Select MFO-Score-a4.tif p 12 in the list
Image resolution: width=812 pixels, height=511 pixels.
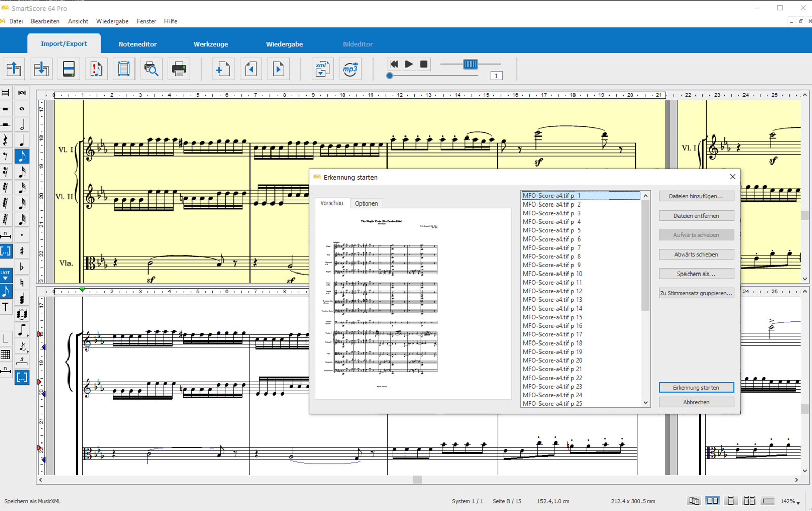(582, 291)
